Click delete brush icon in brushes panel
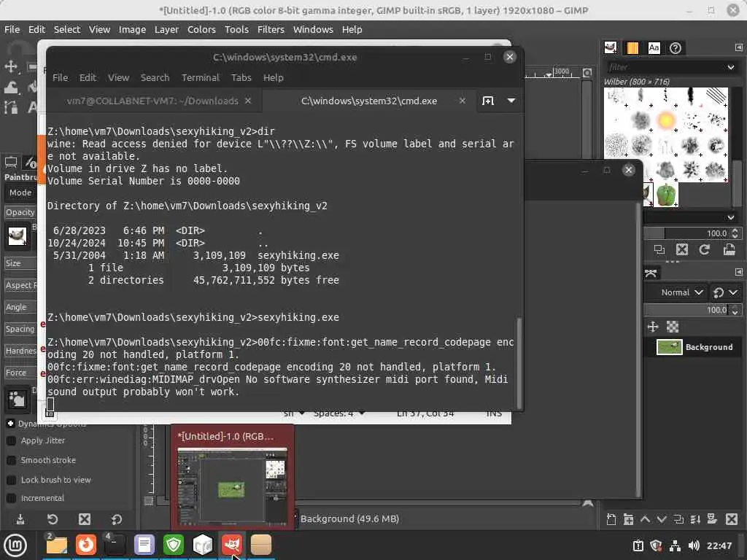747x560 pixels. [682, 249]
